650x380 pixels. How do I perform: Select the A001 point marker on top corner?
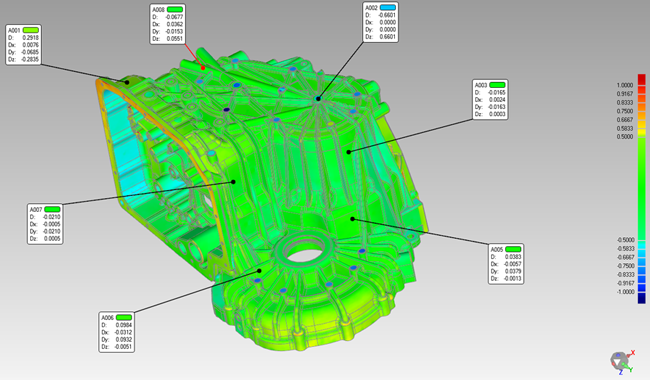[128, 82]
